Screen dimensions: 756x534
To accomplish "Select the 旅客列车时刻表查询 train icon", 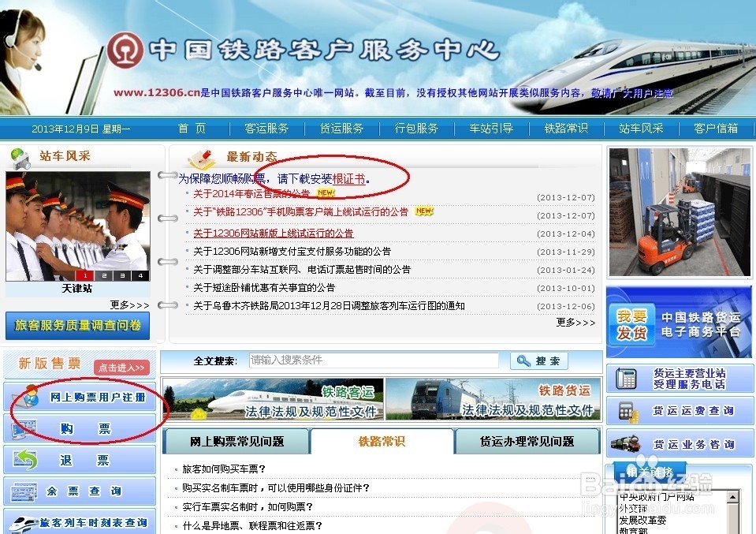I will (x=25, y=522).
